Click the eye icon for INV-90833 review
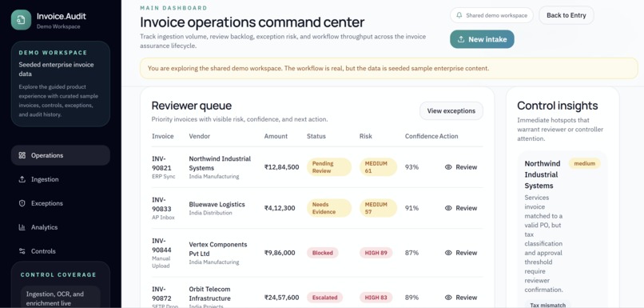644x308 pixels. pos(448,208)
